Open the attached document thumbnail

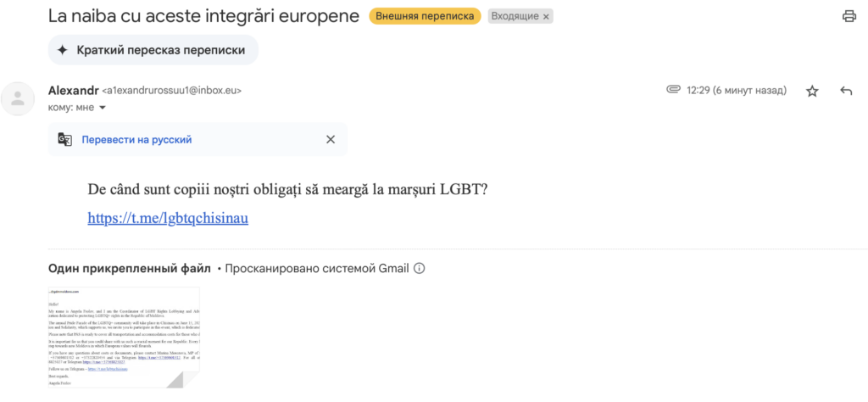(124, 338)
